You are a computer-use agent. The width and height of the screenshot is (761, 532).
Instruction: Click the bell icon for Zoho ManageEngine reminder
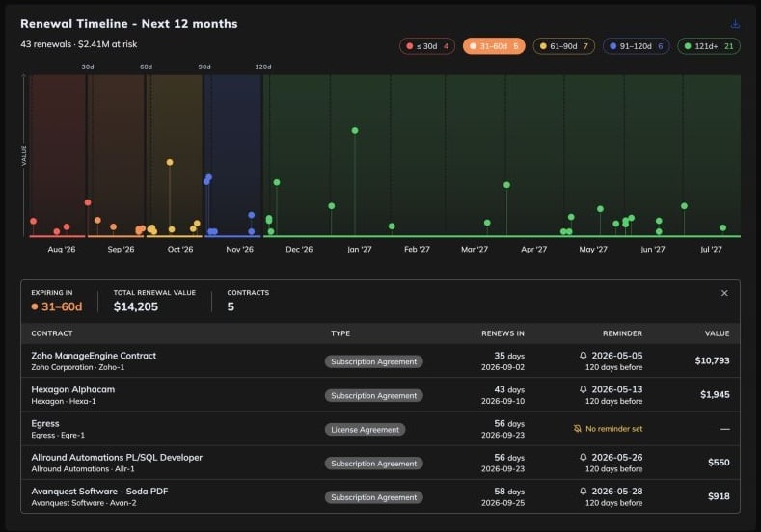(x=584, y=356)
